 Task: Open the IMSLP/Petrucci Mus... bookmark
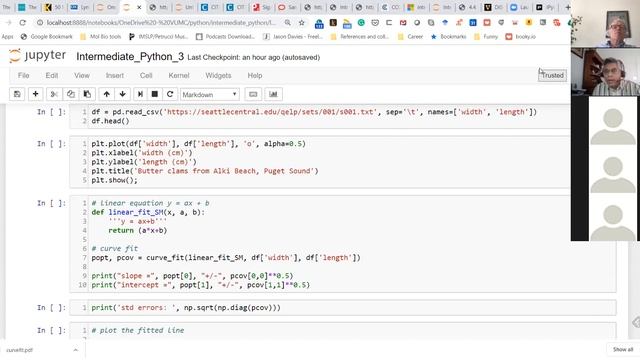[158, 37]
